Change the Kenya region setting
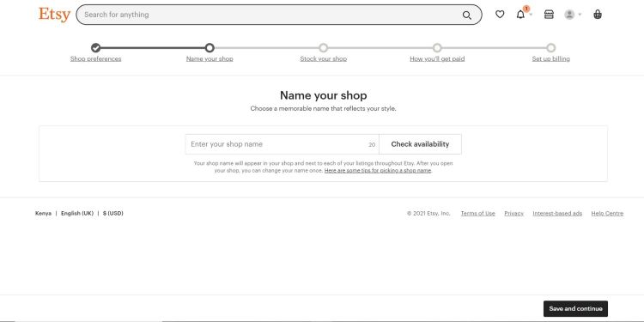This screenshot has width=644, height=322. click(x=43, y=214)
